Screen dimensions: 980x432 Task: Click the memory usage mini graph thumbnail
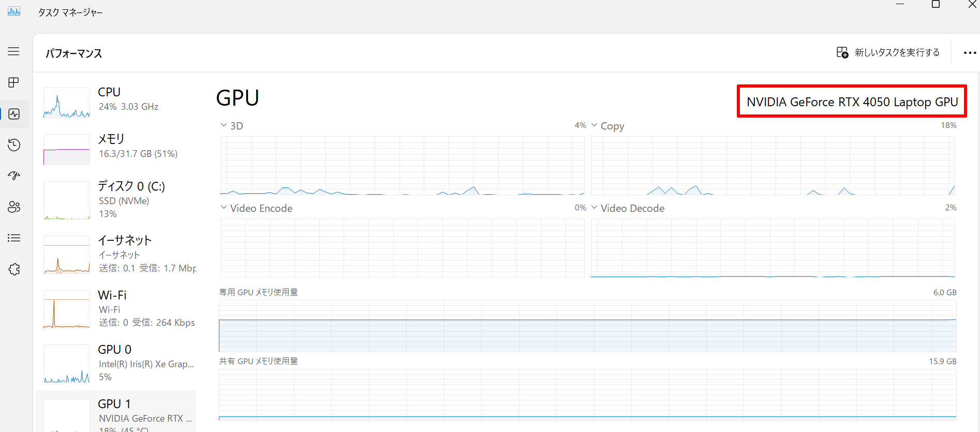coord(67,150)
